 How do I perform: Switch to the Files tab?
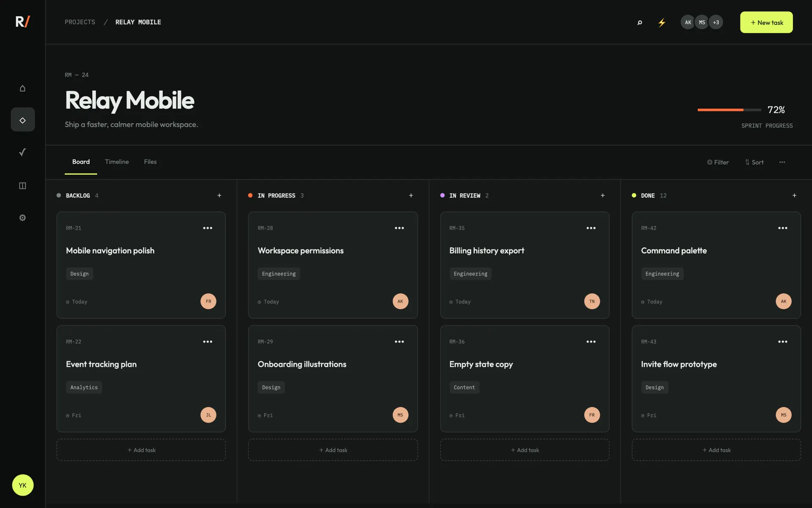(x=150, y=162)
